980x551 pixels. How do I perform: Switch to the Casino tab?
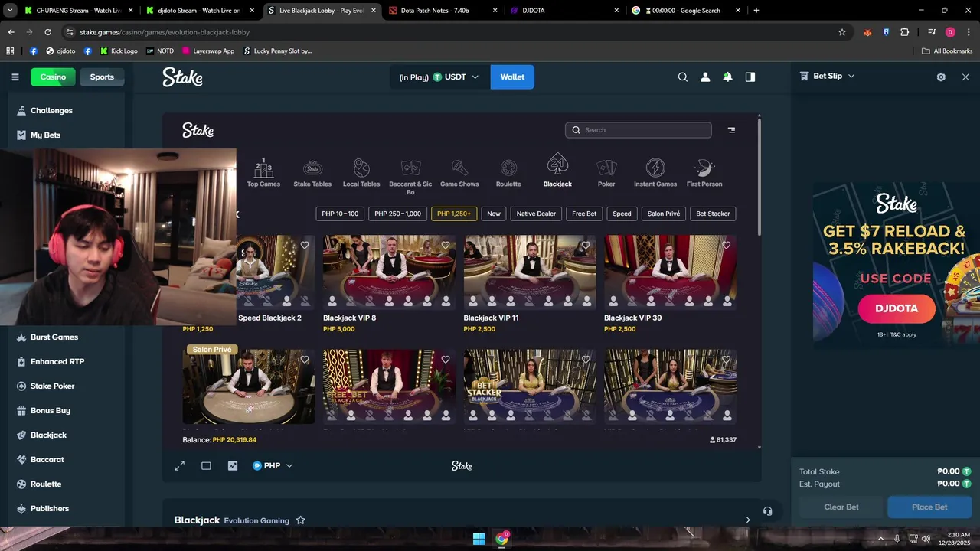pos(53,77)
